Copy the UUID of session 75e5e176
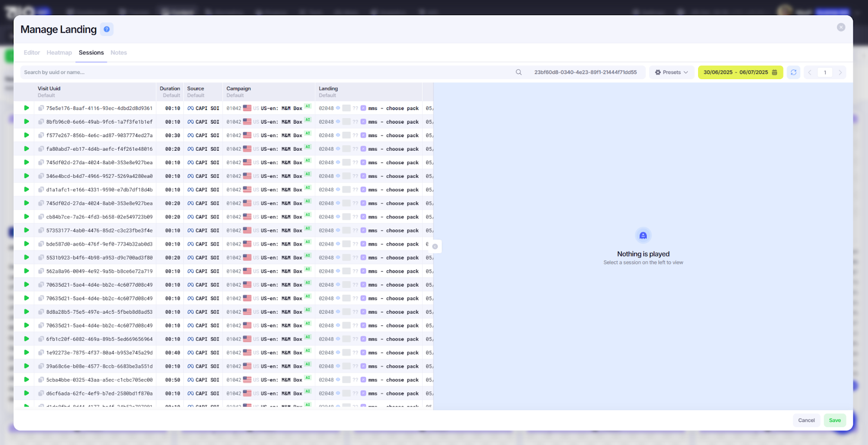This screenshot has width=868, height=445. pyautogui.click(x=41, y=108)
